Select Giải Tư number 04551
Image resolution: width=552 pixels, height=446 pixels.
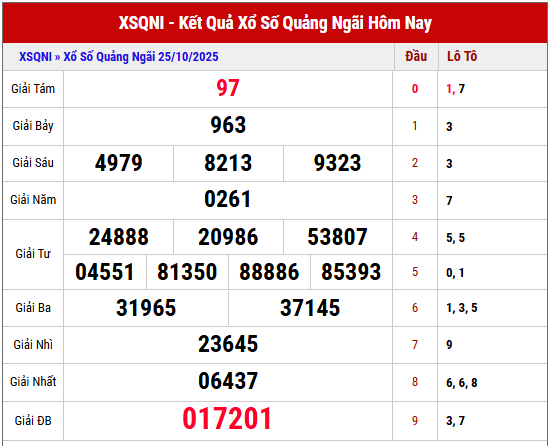105,272
